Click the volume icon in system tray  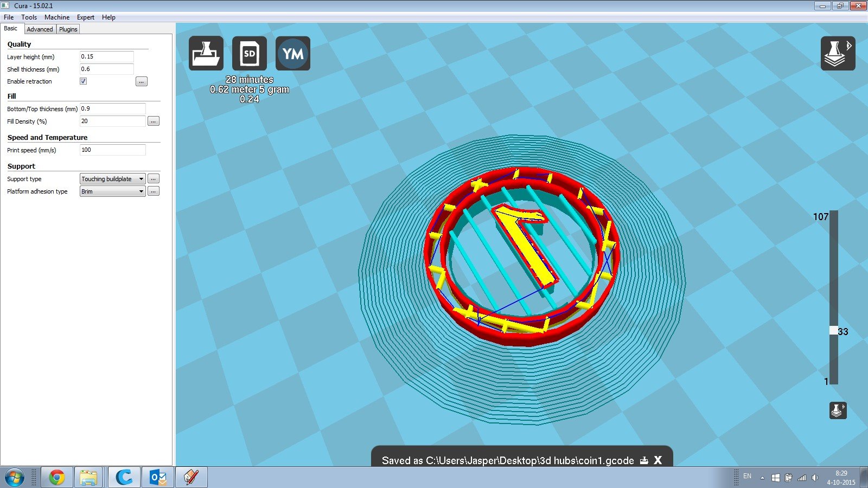click(815, 478)
